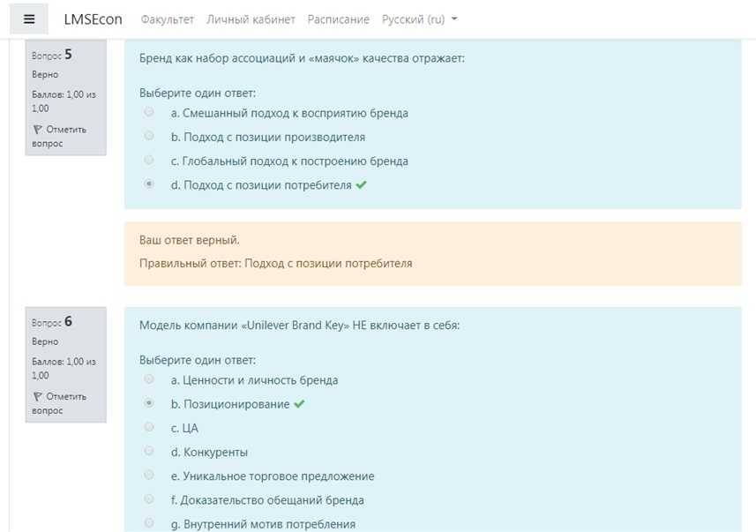Screen dimensions: 756x532
Task: Open the Факультет menu item
Action: [x=168, y=19]
